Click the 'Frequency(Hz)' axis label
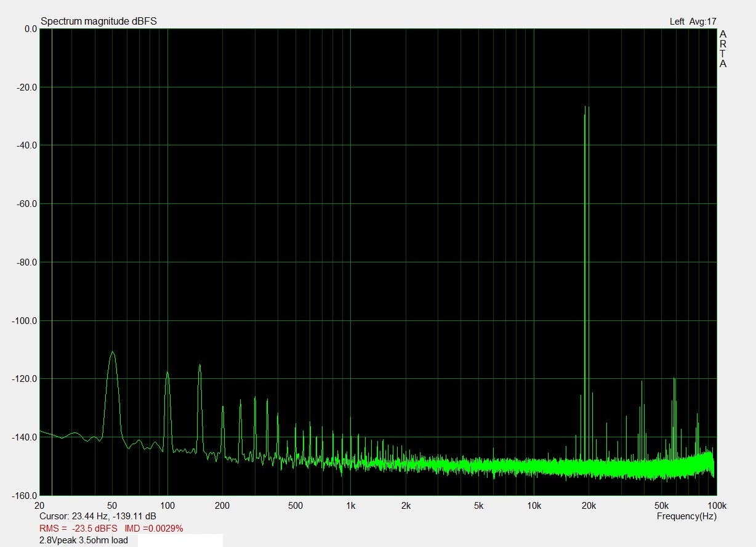 coord(686,516)
